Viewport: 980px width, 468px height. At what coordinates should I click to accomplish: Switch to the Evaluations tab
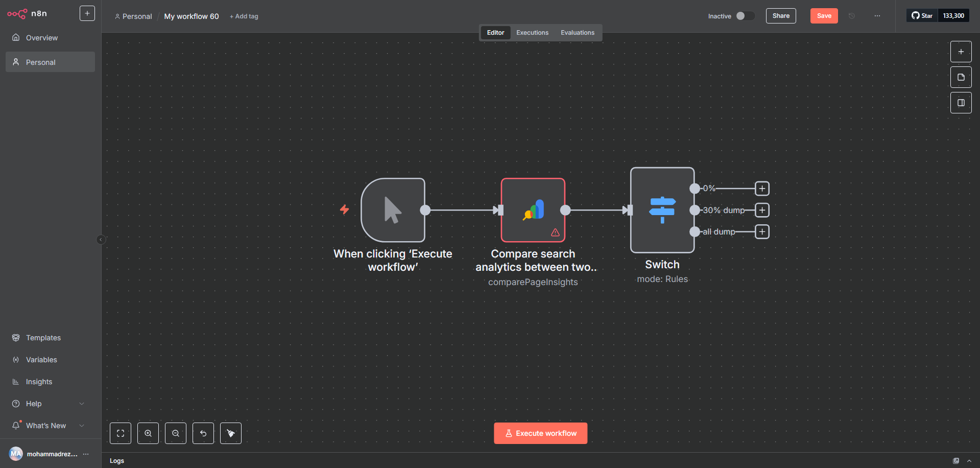(x=577, y=33)
